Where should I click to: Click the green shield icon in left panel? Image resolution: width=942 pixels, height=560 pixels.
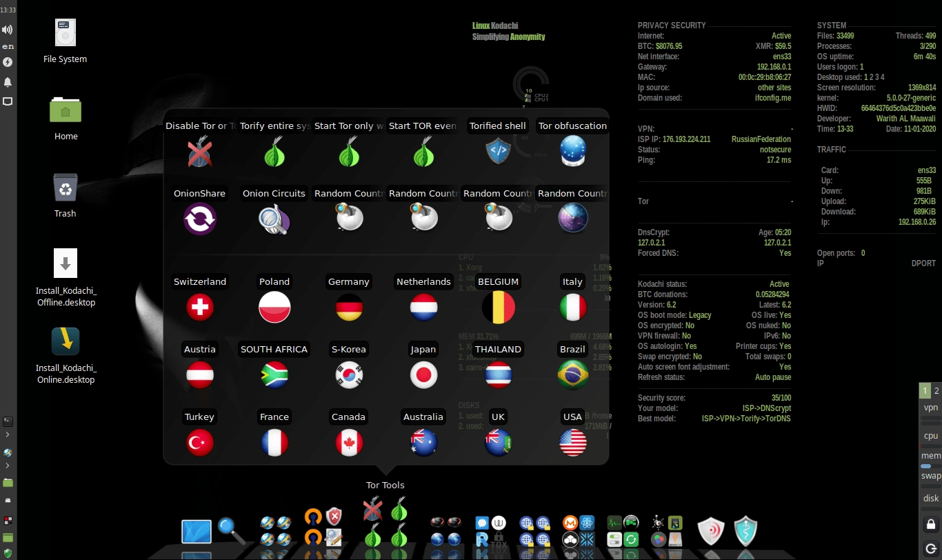tap(8, 553)
